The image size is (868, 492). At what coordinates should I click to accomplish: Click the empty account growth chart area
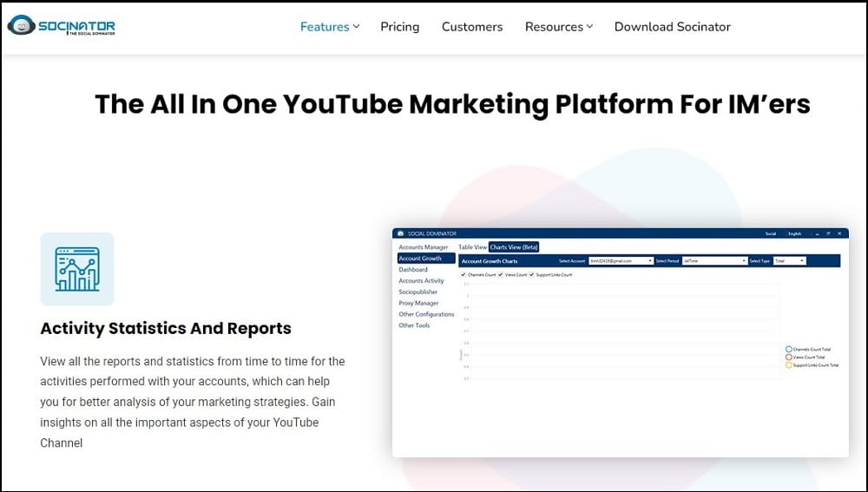[623, 331]
